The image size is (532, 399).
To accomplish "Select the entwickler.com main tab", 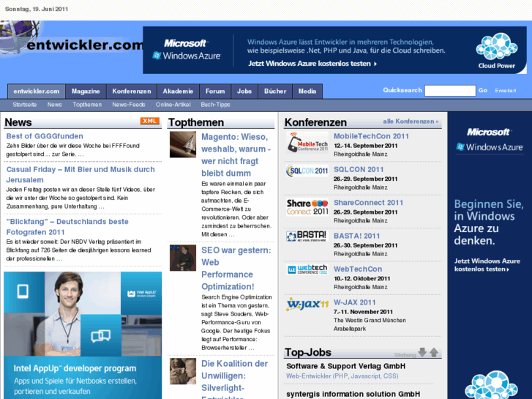I will (37, 92).
